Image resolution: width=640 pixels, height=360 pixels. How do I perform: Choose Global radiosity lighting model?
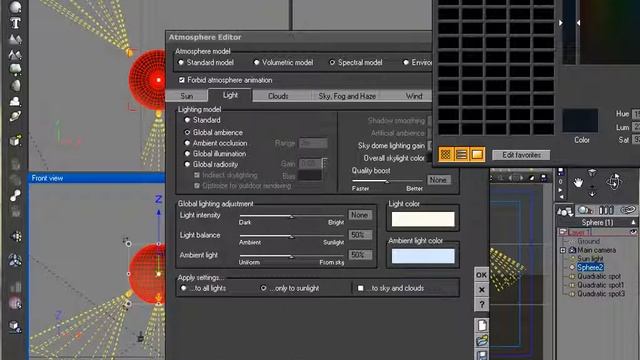187,164
